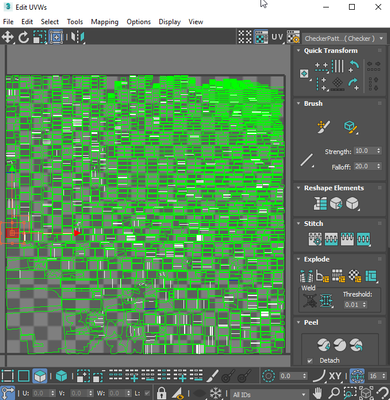Click Stitch To Average icon
The width and height of the screenshot is (390, 400).
(331, 239)
